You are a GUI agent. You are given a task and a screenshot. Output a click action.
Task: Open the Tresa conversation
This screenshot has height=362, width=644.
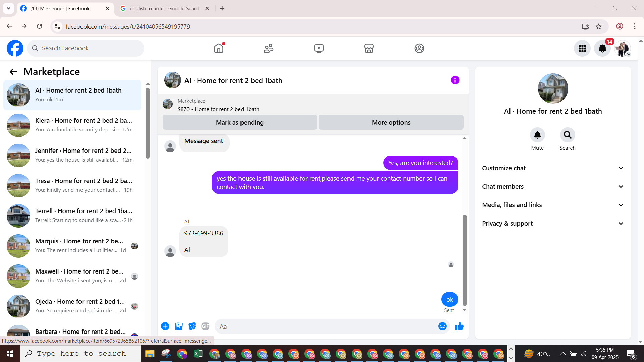(72, 186)
